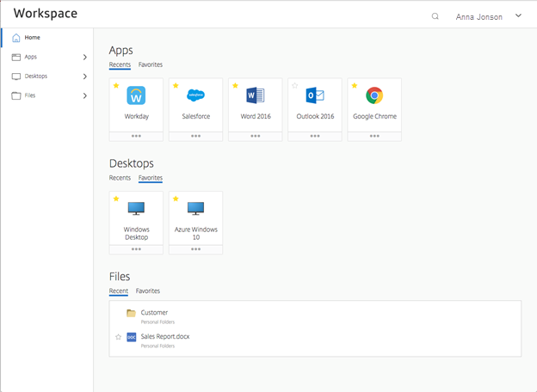The image size is (537, 392).
Task: Open more options ellipsis under Word 2016
Action: (x=255, y=136)
